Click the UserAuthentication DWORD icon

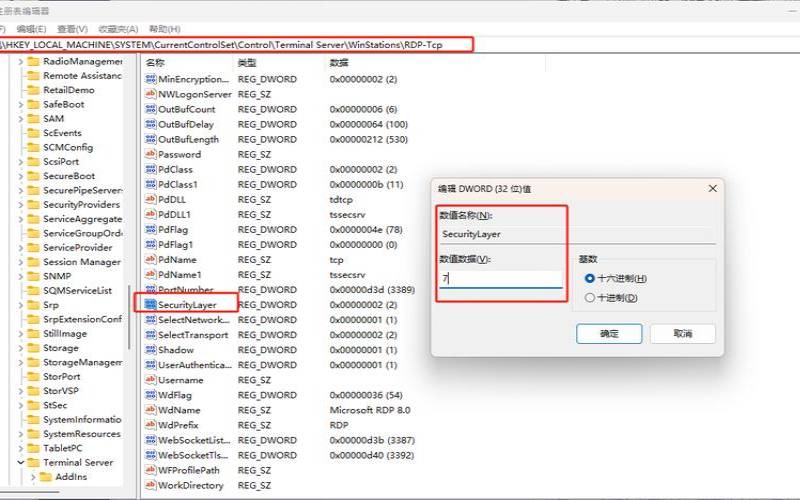tap(151, 365)
